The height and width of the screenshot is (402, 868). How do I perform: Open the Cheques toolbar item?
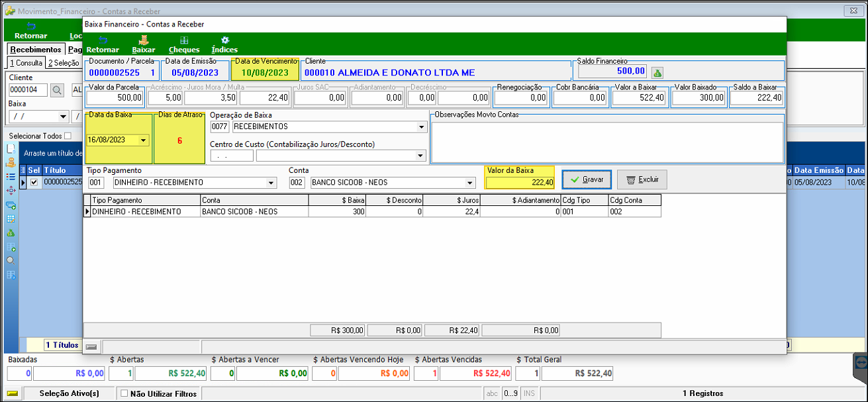click(183, 44)
